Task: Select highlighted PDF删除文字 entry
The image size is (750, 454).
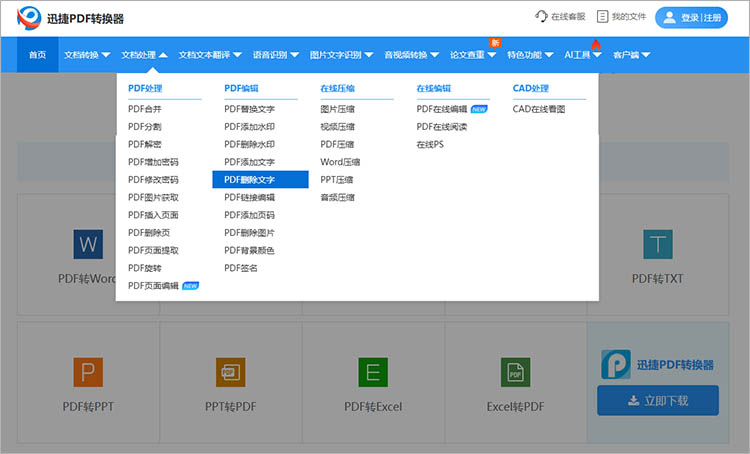Action: point(260,180)
